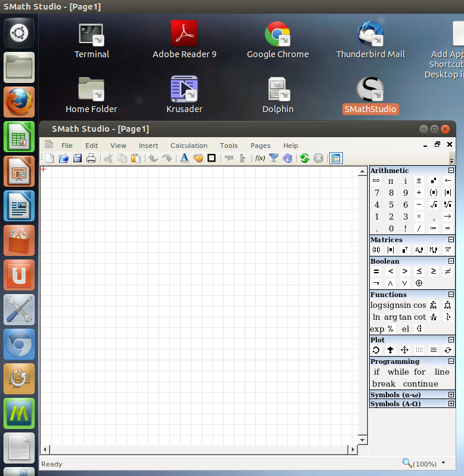The width and height of the screenshot is (464, 476).
Task: Toggle the side panel toolbar button
Action: tap(335, 158)
